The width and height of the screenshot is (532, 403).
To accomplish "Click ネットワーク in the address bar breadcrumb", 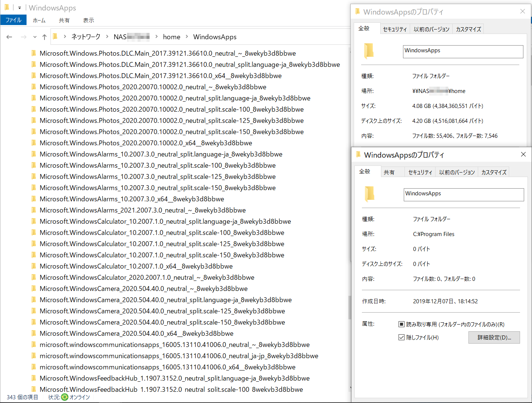I will click(86, 37).
